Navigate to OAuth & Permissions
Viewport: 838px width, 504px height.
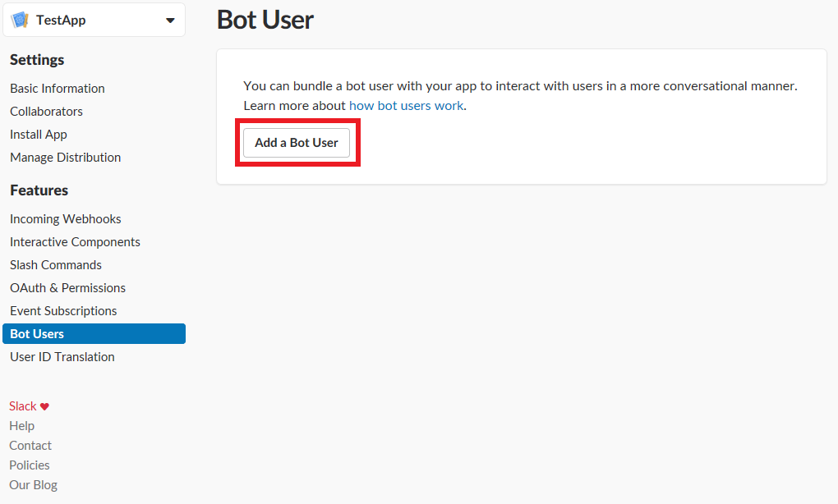point(67,287)
